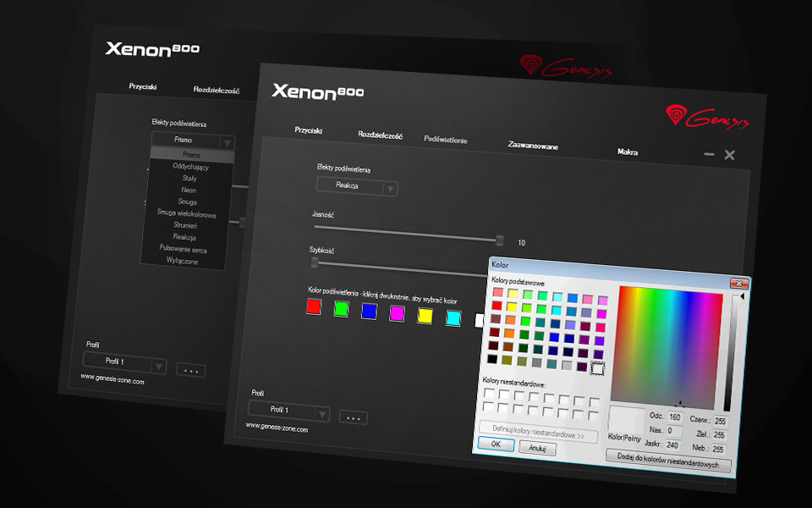The image size is (812, 508).
Task: Select the cyan backlight color swatch
Action: 453,317
